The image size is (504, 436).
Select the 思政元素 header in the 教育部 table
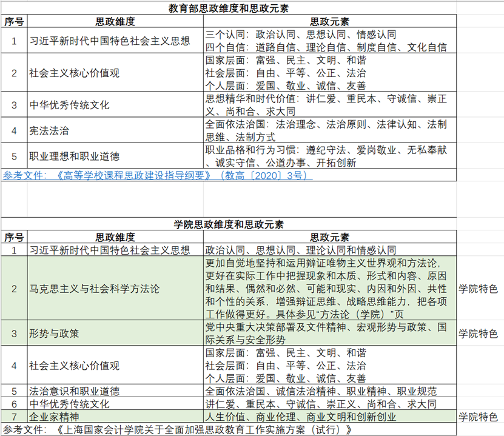click(x=329, y=22)
